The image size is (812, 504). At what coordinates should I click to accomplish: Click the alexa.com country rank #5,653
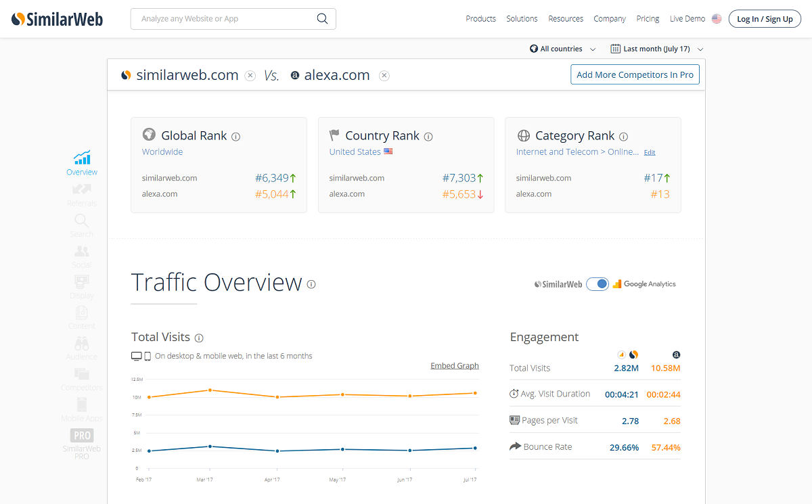point(459,195)
